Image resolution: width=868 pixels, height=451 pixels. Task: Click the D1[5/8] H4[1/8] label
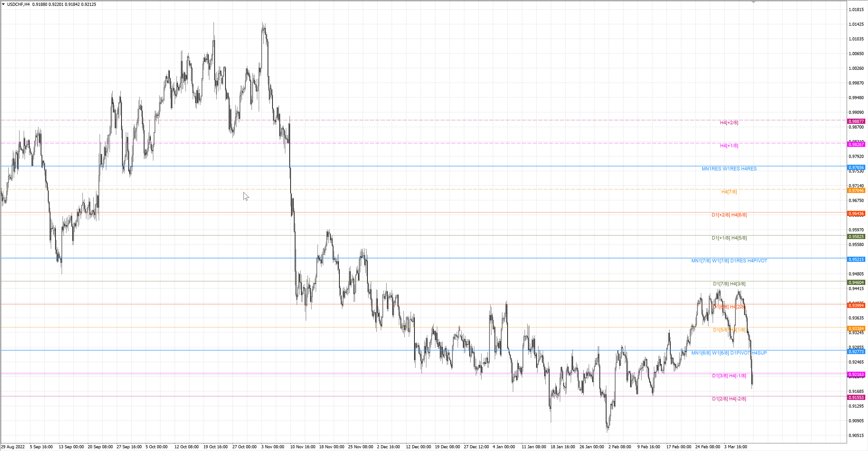(729, 330)
